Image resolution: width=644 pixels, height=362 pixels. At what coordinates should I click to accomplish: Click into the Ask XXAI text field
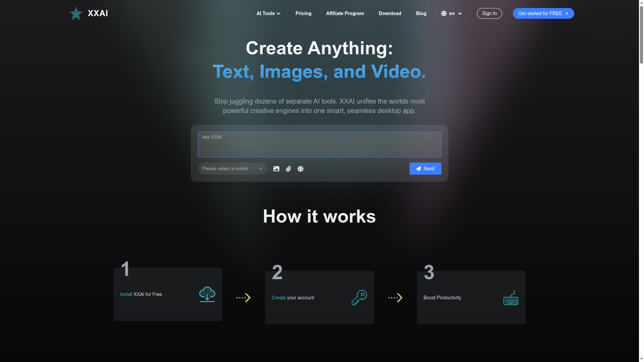coord(319,144)
